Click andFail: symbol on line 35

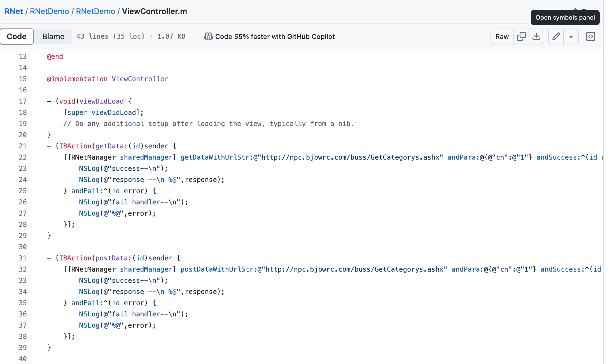pyautogui.click(x=87, y=303)
